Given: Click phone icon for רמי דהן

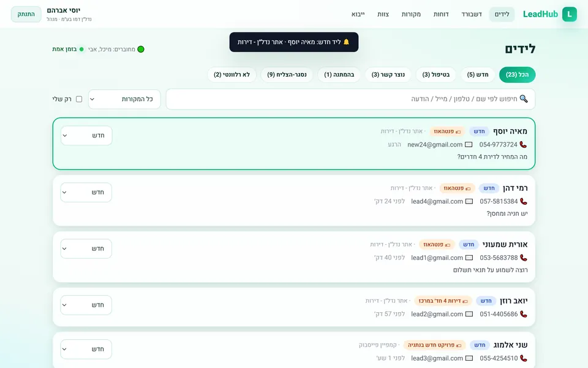Looking at the screenshot, I should (524, 201).
